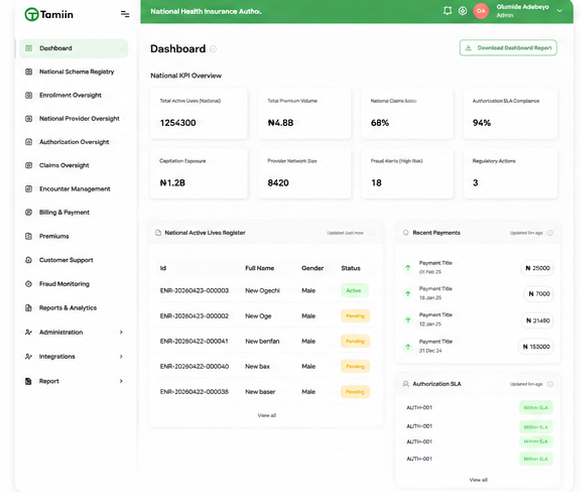
Task: Click the Encounter Management icon
Action: coord(29,189)
